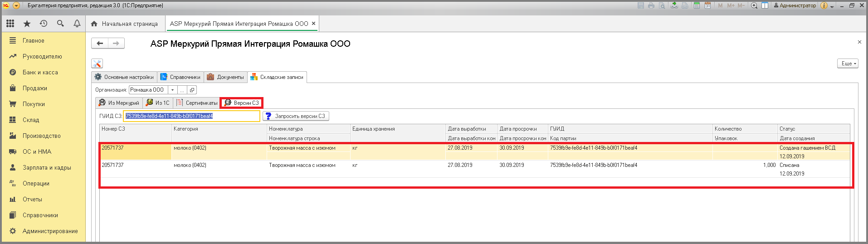The width and height of the screenshot is (868, 244).
Task: Open Склад section in sidebar
Action: pos(44,120)
